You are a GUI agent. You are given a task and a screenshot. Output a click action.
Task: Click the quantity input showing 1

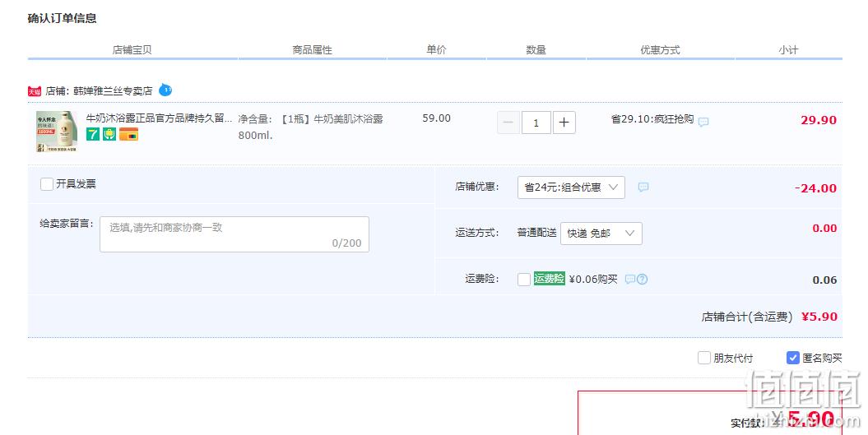[x=536, y=123]
